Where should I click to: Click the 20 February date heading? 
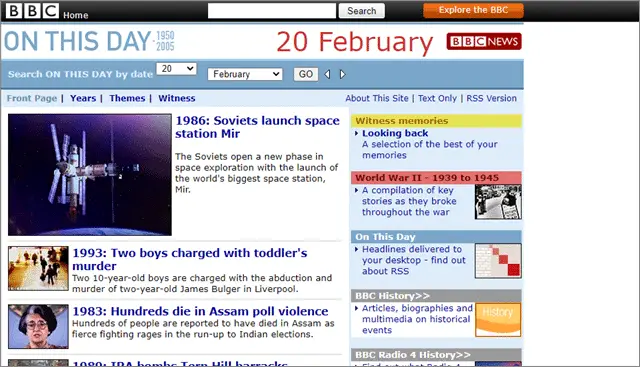pos(354,42)
